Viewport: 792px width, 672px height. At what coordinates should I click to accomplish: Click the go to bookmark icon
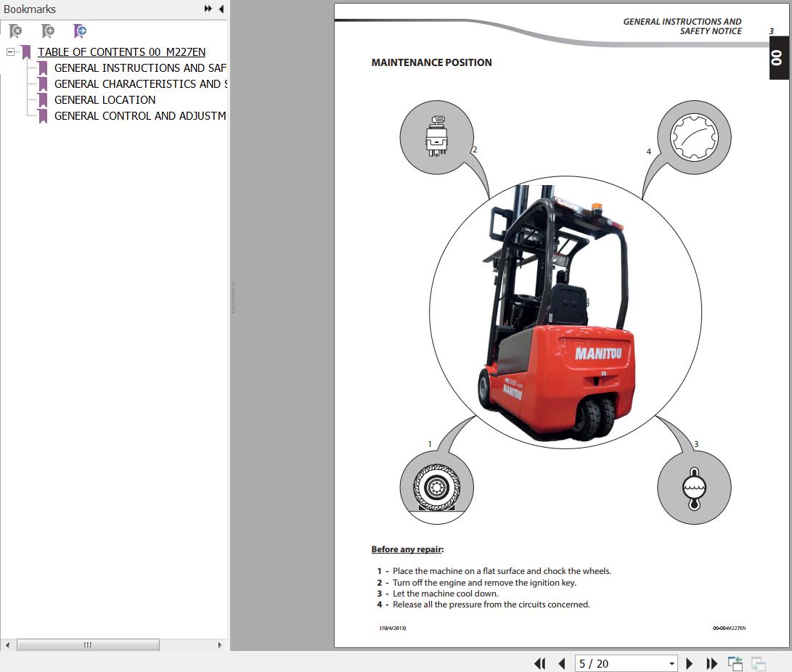[80, 31]
